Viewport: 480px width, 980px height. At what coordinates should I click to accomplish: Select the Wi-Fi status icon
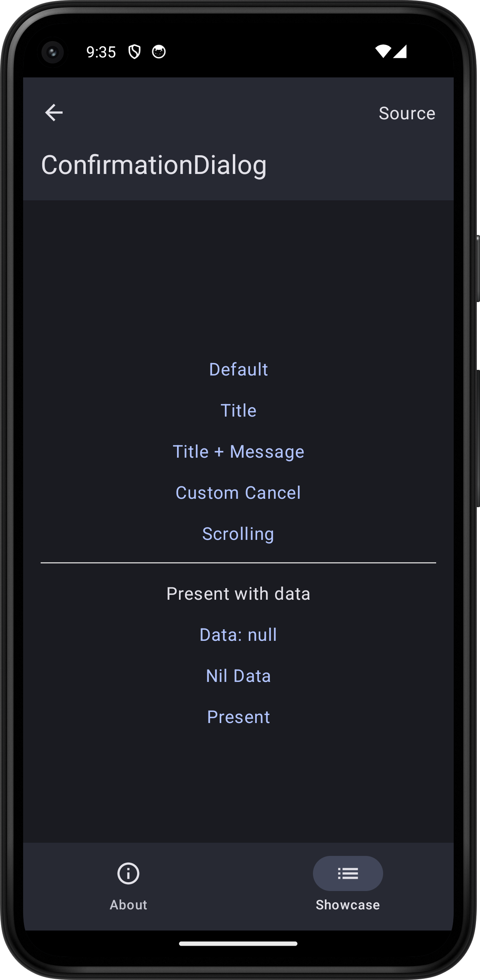[384, 52]
